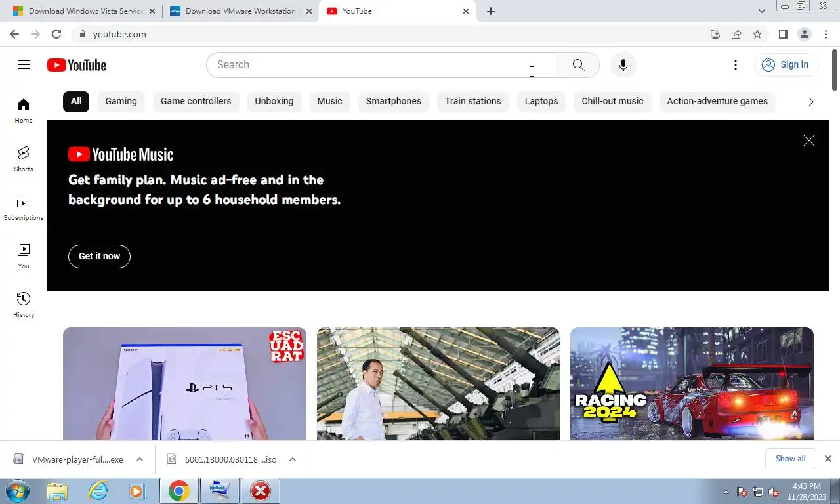This screenshot has height=504, width=840.
Task: Open tab search dropdown arrow
Action: (761, 11)
